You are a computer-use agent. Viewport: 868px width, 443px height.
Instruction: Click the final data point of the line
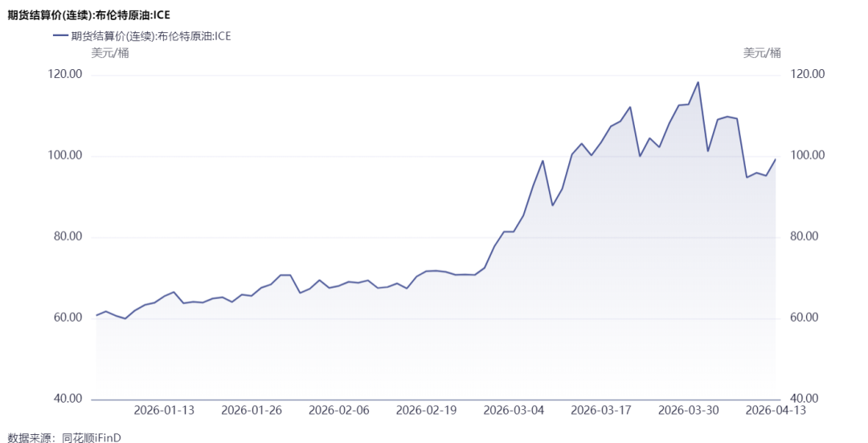click(x=775, y=159)
